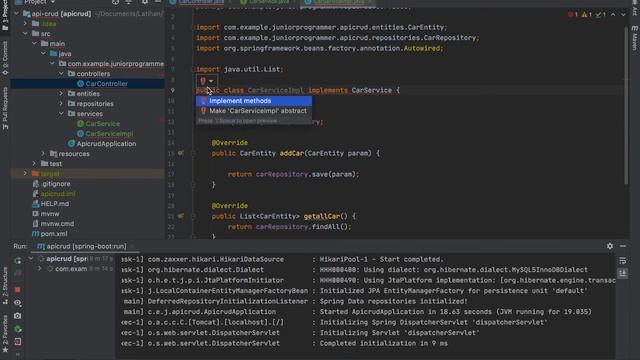Expand the entities package
Viewport: 640px width, 360px height.
click(x=61, y=93)
